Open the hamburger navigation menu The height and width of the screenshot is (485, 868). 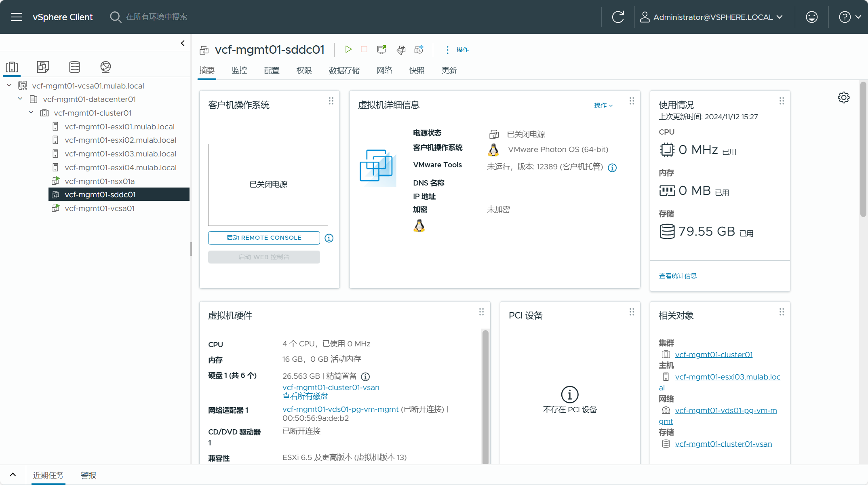[x=17, y=17]
